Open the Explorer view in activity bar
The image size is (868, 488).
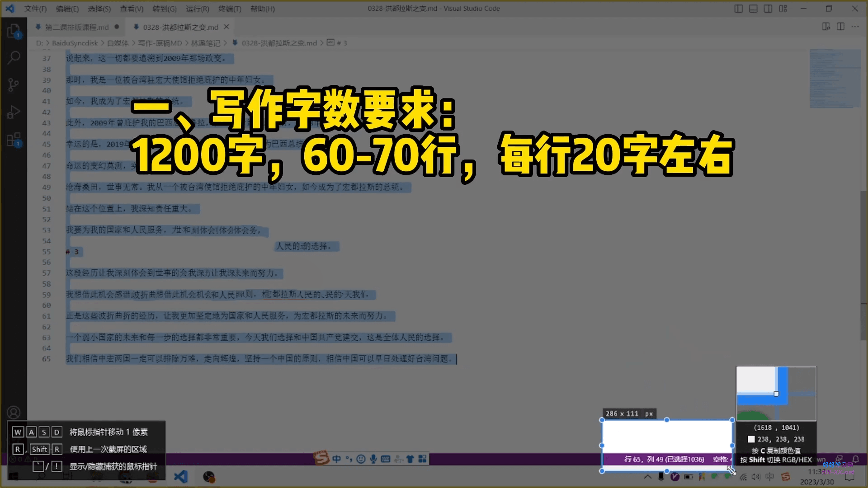coord(14,32)
